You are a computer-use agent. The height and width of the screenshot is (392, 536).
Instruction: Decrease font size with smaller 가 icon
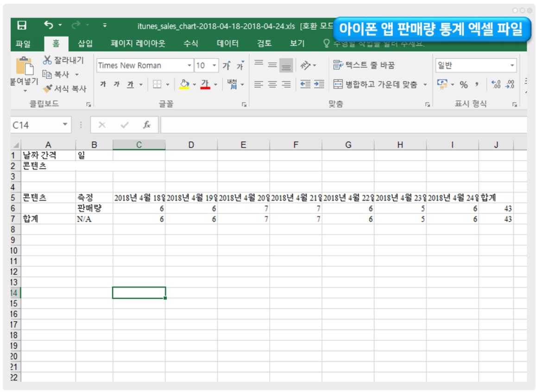click(x=240, y=65)
